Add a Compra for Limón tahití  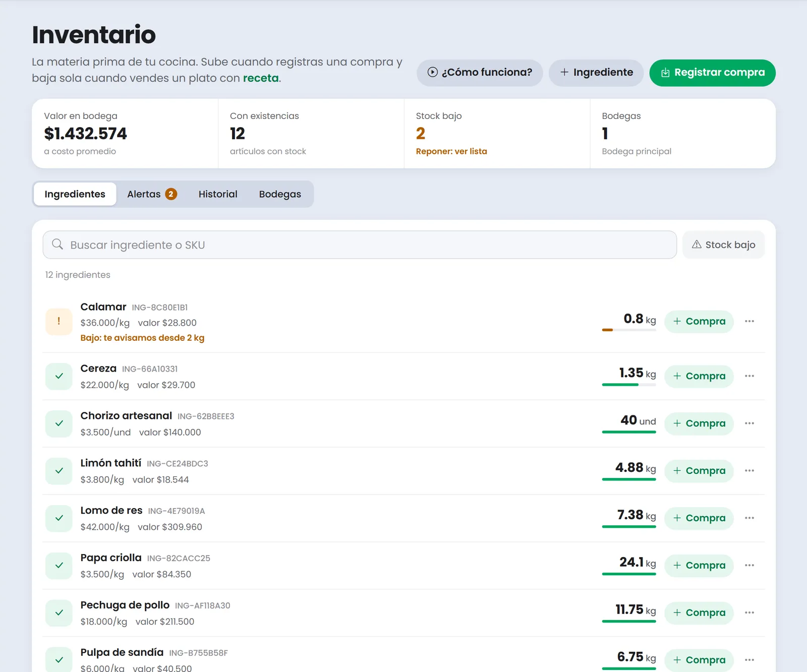click(x=699, y=471)
